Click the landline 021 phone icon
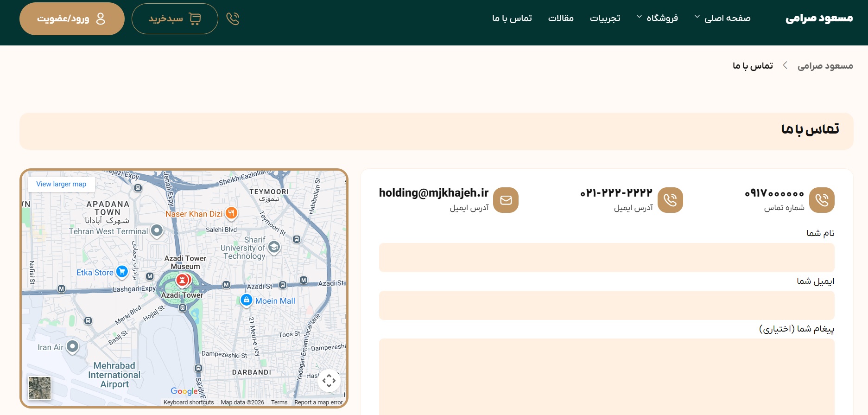The width and height of the screenshot is (868, 415). click(x=670, y=200)
